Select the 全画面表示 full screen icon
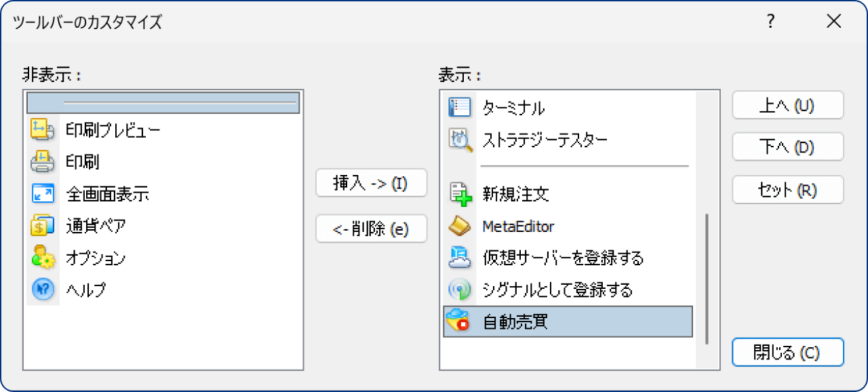The width and height of the screenshot is (868, 392). tap(42, 194)
